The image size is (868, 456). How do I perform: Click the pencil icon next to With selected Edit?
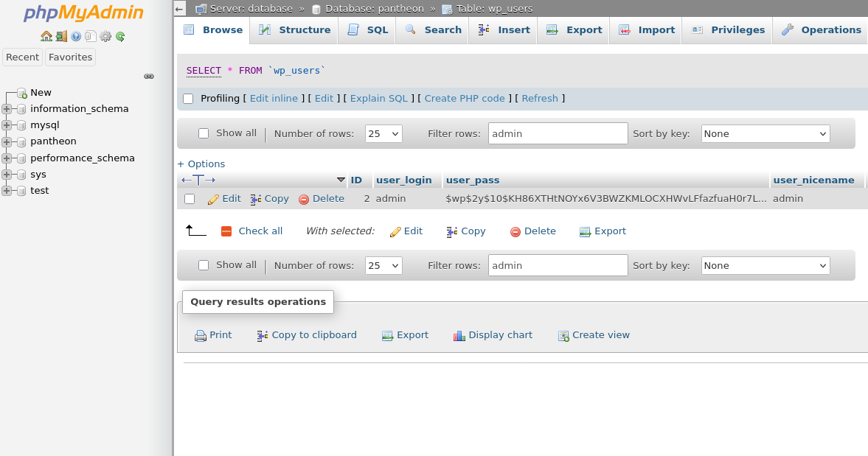coord(395,231)
